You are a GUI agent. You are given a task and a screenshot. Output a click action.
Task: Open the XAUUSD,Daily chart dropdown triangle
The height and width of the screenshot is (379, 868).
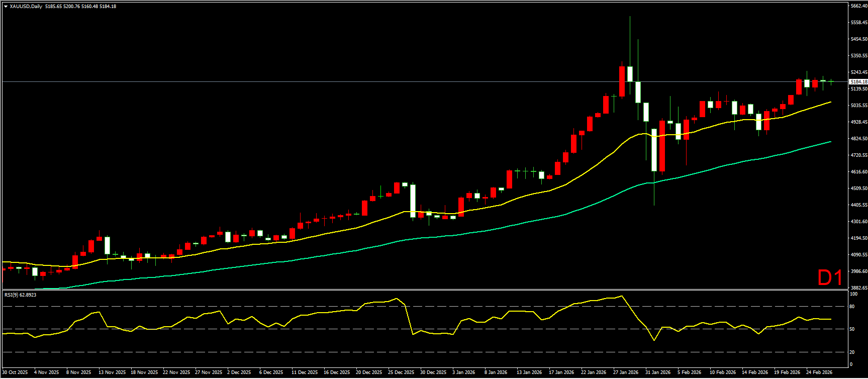[6, 7]
